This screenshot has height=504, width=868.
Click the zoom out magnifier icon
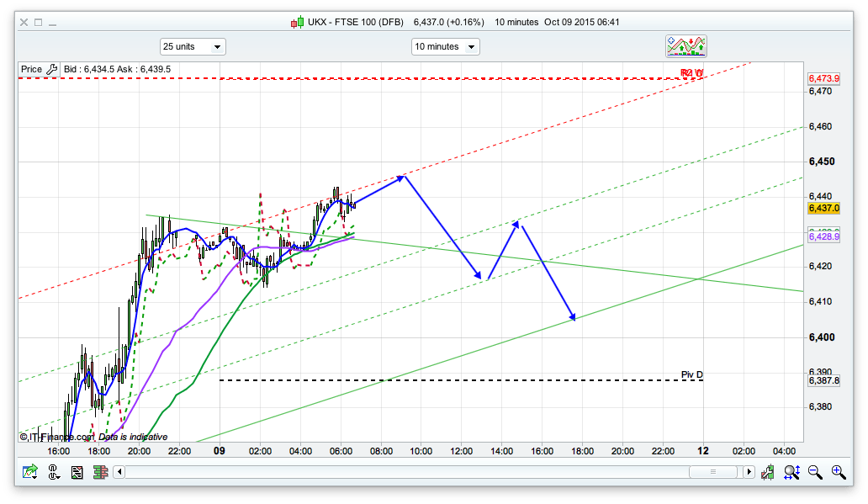point(814,472)
